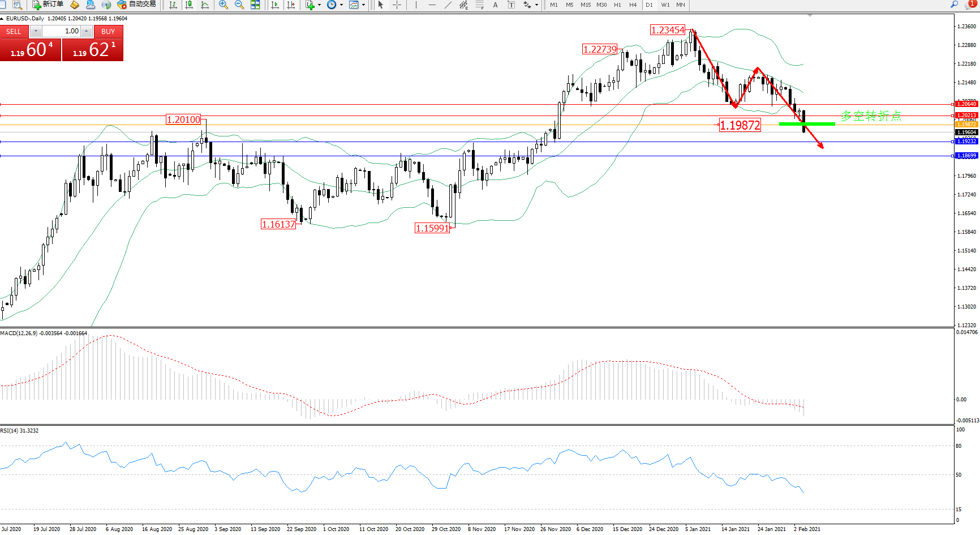Click the New Order (新订单) button

48,5
